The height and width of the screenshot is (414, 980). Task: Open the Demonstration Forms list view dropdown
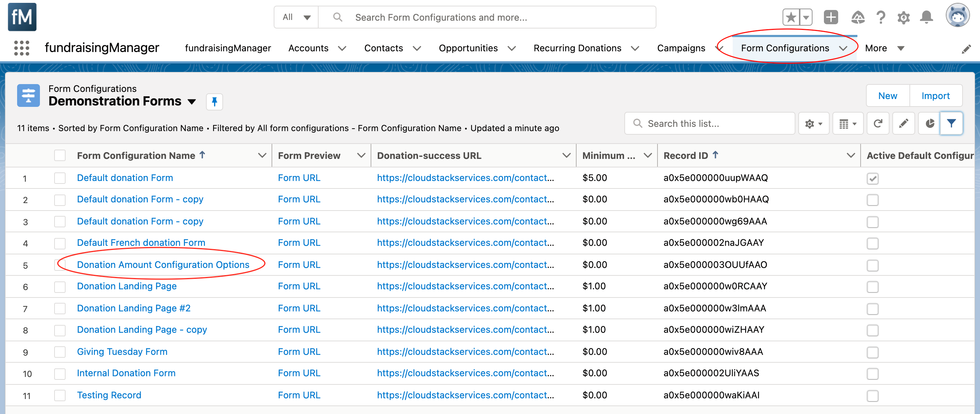pyautogui.click(x=192, y=102)
